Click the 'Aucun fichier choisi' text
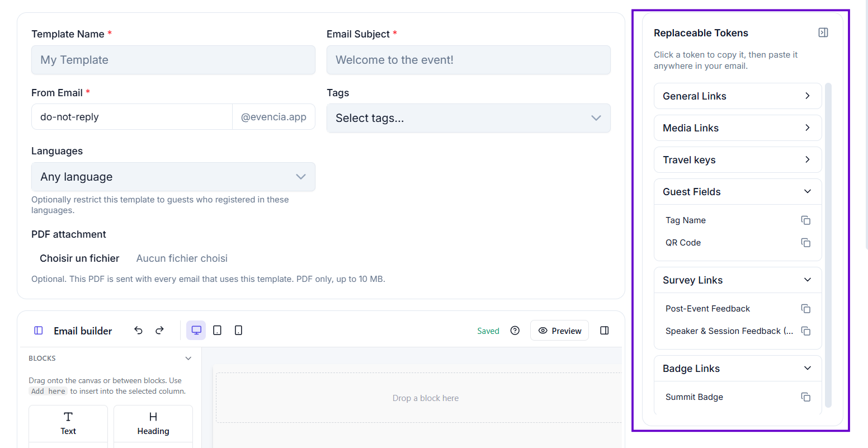868x448 pixels. (x=182, y=258)
